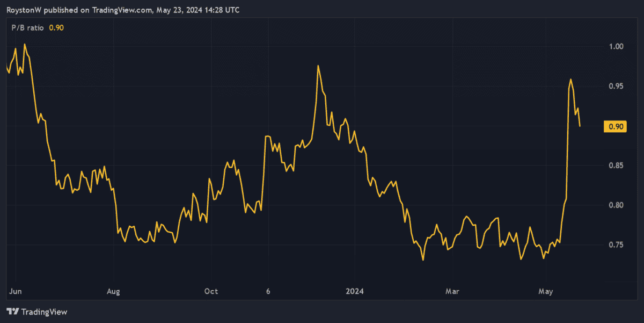This screenshot has width=644, height=323.
Task: Click the P/B ratio legend label
Action: click(x=28, y=28)
